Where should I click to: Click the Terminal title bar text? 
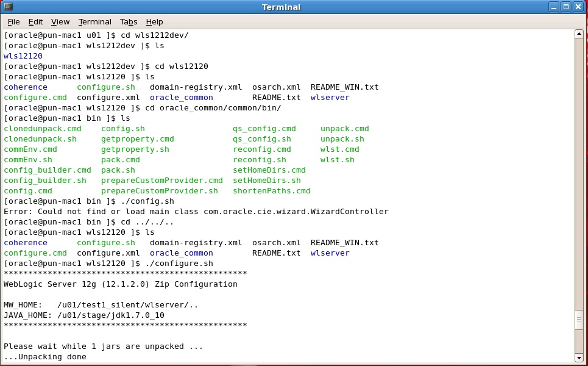281,7
